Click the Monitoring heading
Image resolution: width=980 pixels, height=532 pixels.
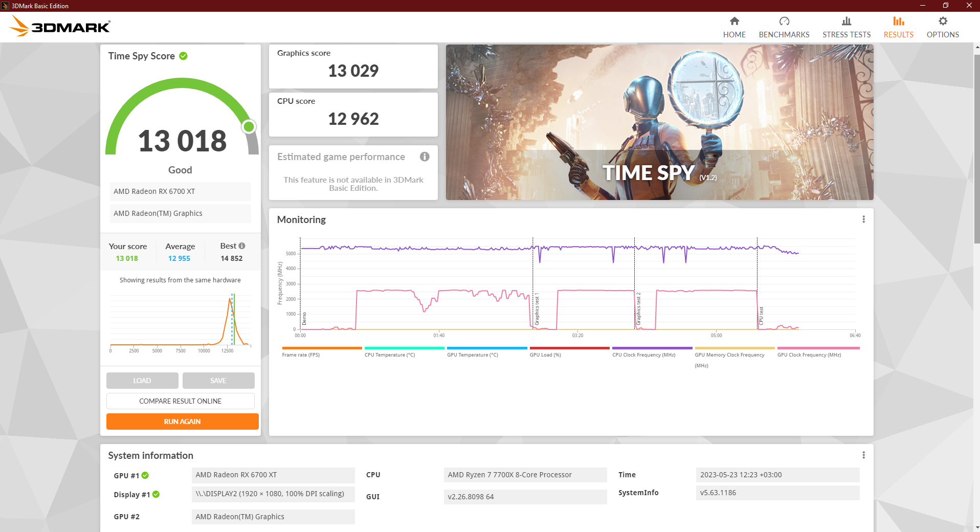pos(301,219)
